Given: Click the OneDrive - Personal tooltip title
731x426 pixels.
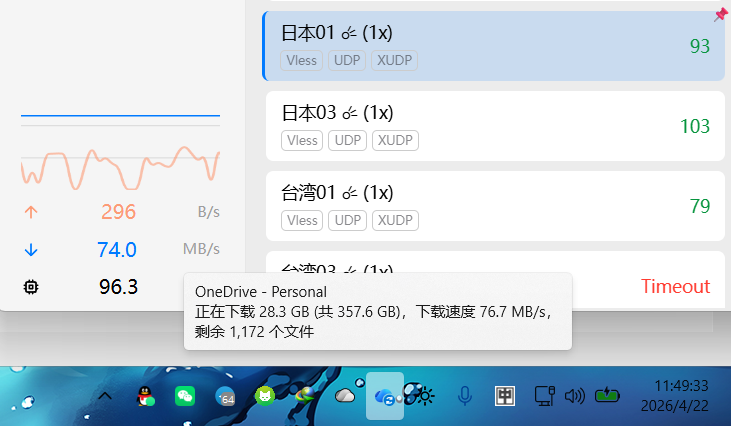Looking at the screenshot, I should coord(261,292).
